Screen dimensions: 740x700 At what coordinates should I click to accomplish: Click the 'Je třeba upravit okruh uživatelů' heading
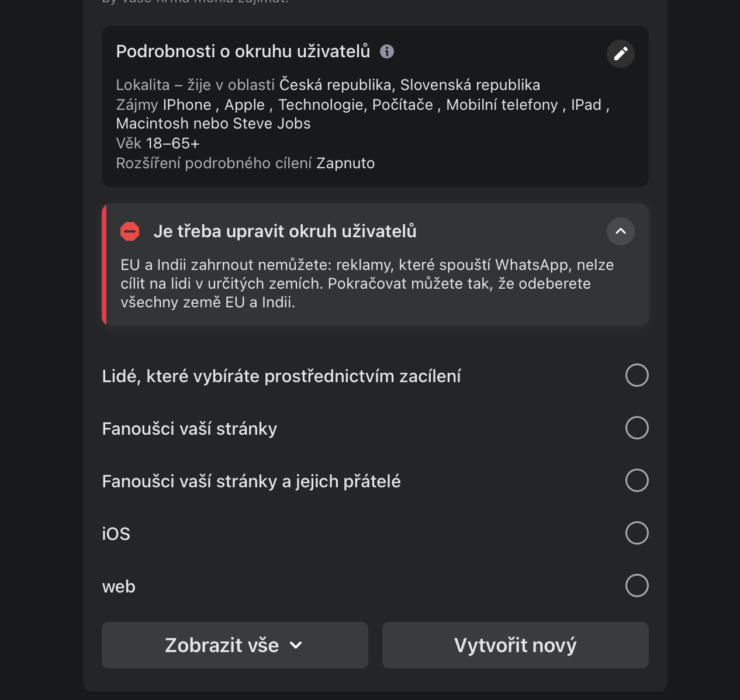click(x=285, y=231)
